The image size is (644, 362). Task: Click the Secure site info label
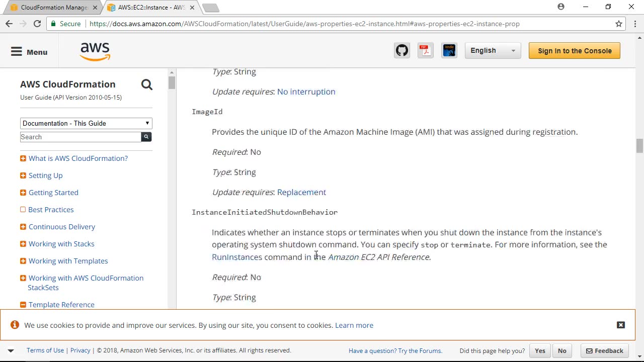[65, 24]
